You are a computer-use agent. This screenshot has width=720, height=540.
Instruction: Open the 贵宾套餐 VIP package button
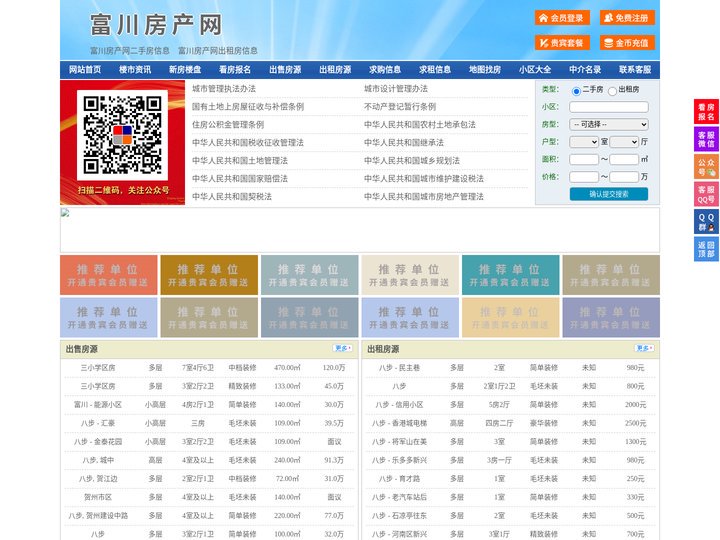coord(562,43)
